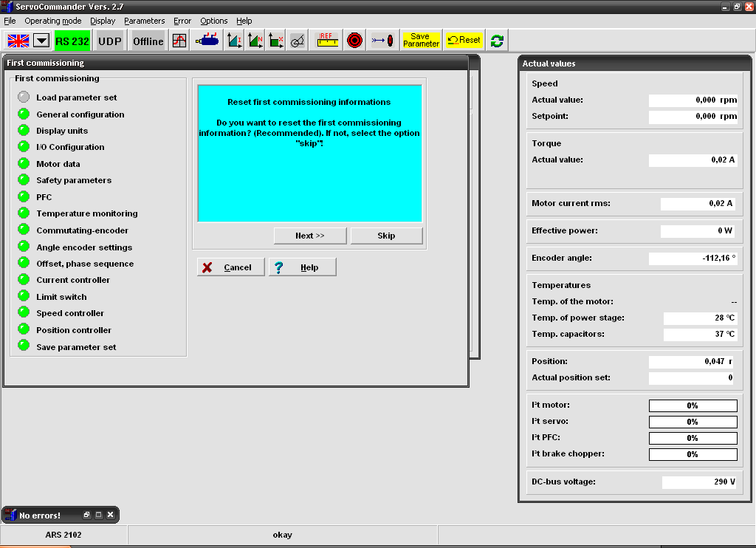Viewport: 756px width, 548px height.
Task: Open the File menu
Action: pyautogui.click(x=10, y=21)
